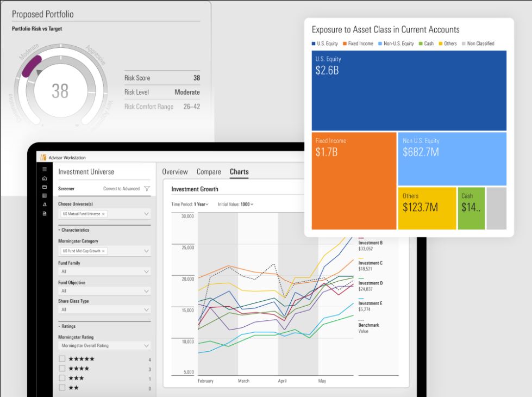532x397 pixels.
Task: Select the research flask icon in the sidebar
Action: pyautogui.click(x=44, y=204)
